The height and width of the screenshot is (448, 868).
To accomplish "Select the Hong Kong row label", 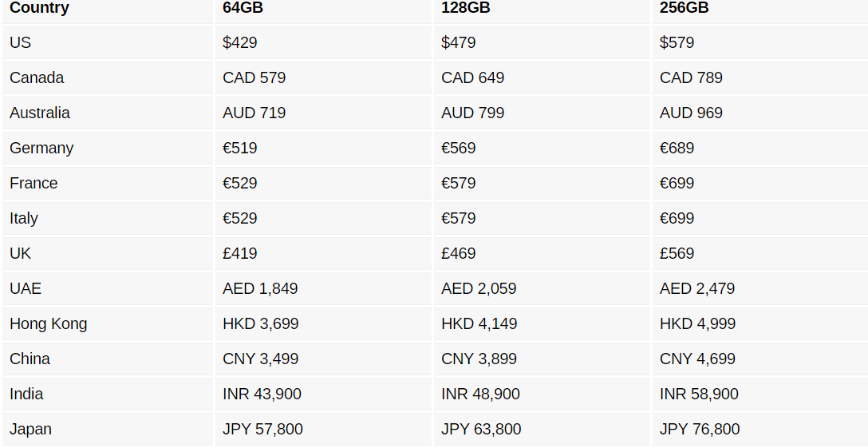I will click(49, 323).
